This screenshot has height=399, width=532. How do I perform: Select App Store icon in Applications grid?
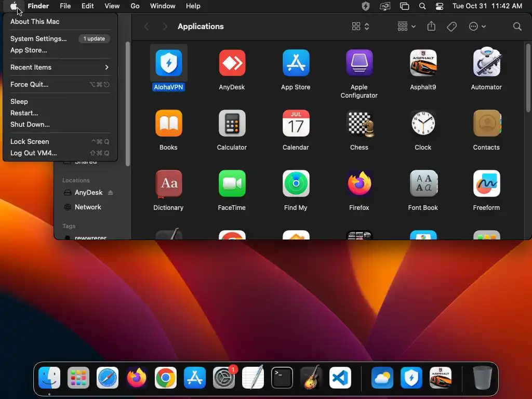tap(296, 63)
